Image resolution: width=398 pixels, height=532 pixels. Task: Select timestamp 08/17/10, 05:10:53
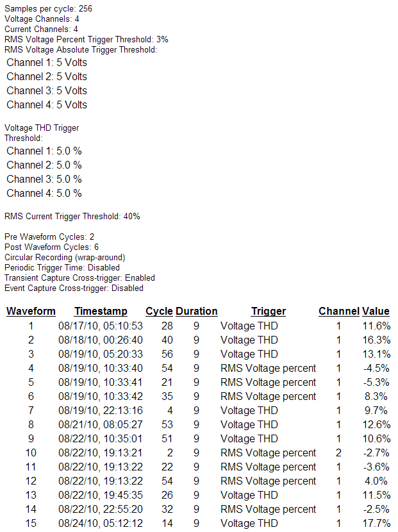point(101,326)
